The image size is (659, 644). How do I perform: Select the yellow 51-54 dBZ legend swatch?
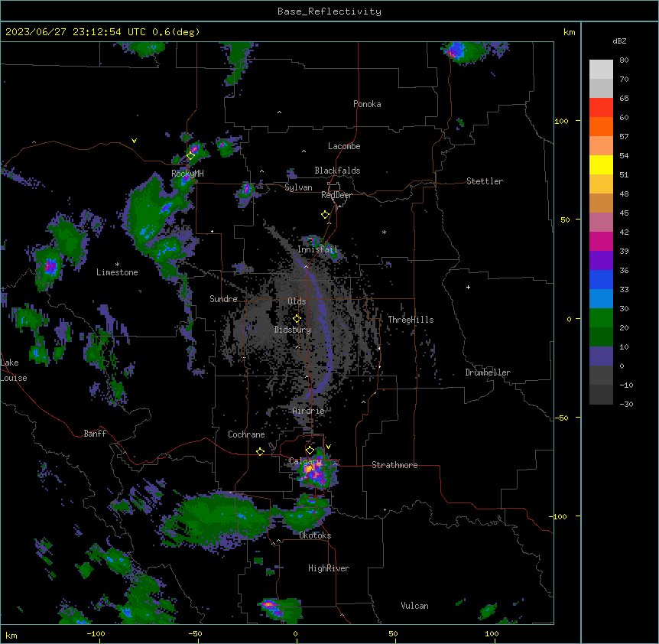(601, 164)
